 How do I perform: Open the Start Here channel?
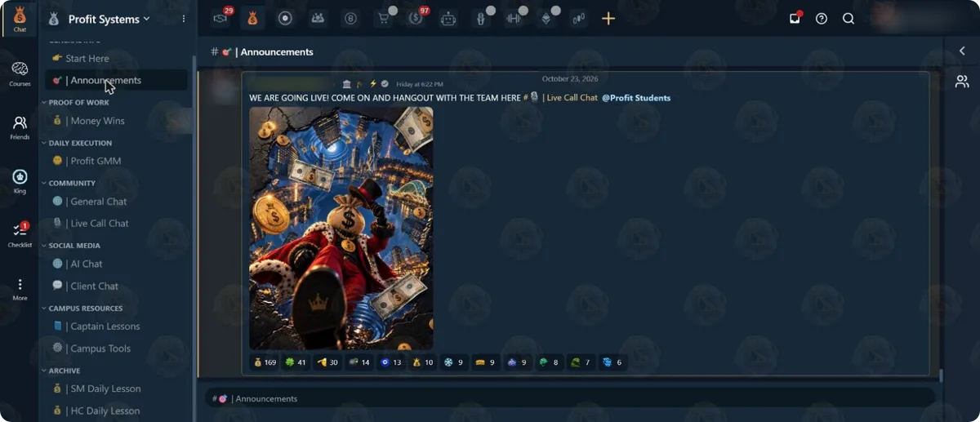point(116,59)
